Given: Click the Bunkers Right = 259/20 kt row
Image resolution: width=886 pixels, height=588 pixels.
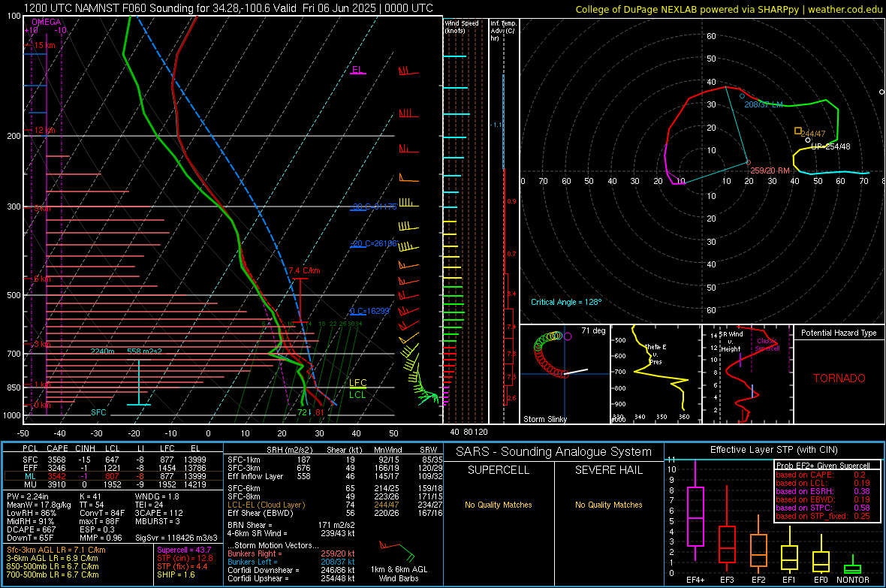Looking at the screenshot, I should [x=291, y=553].
